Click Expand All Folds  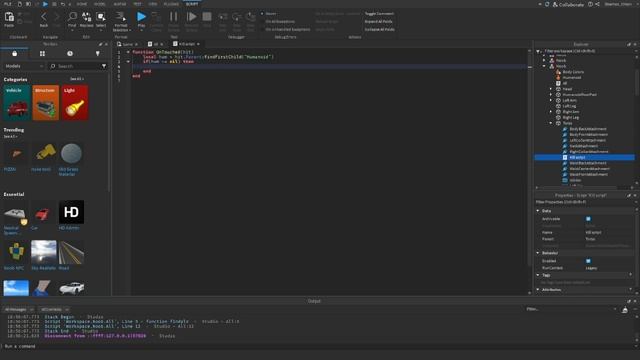coord(378,21)
